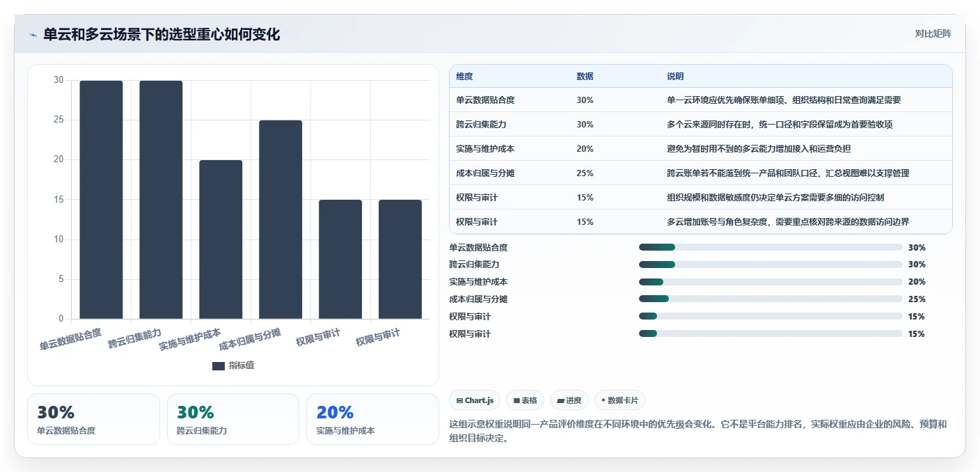This screenshot has width=980, height=472.
Task: Click the 成本归属与分摊 progress row label
Action: click(478, 299)
